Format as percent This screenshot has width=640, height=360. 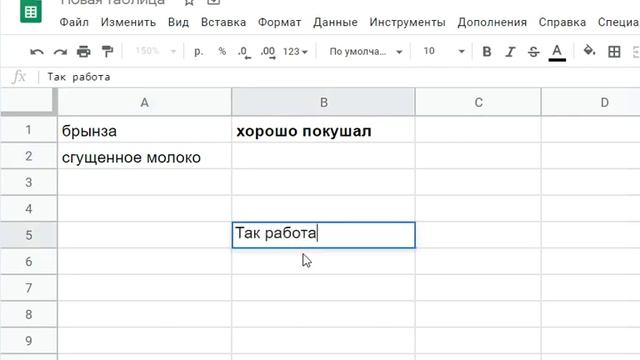tap(222, 51)
